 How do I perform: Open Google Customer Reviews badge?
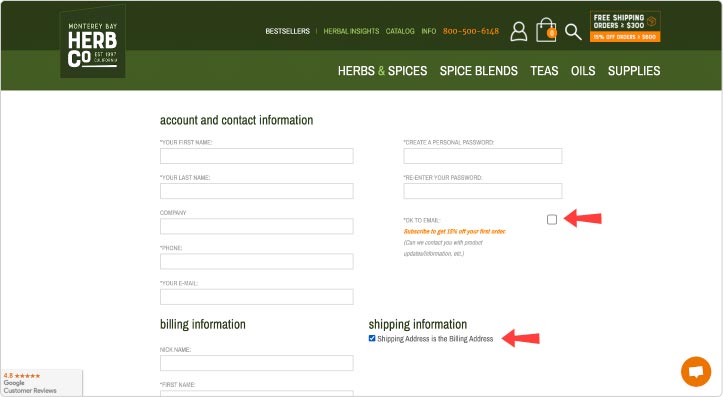(41, 383)
